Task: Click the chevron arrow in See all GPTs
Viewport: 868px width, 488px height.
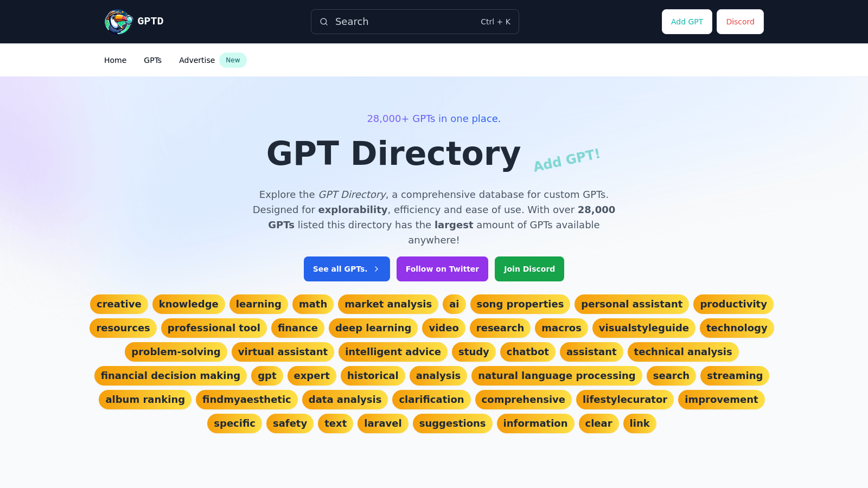Action: (x=376, y=269)
